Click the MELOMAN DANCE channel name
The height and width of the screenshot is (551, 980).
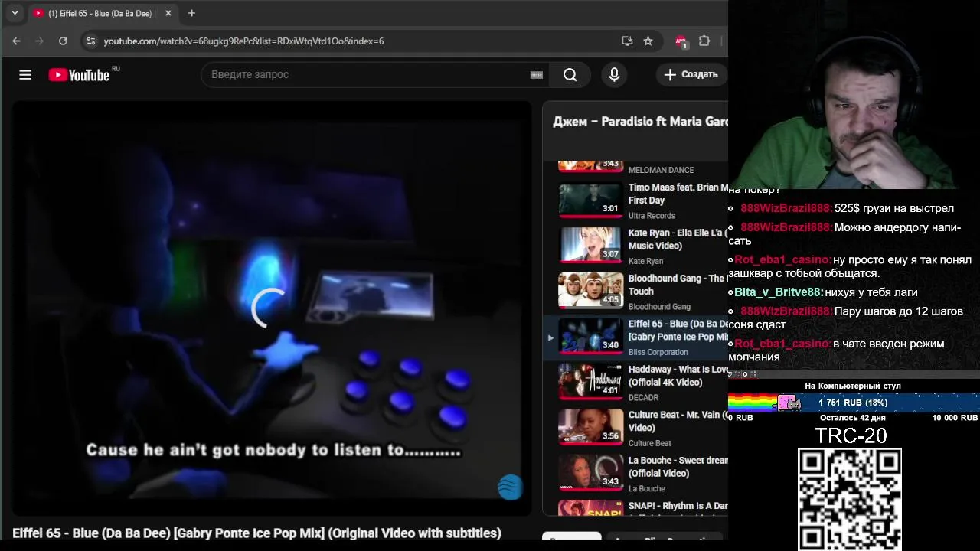click(661, 170)
